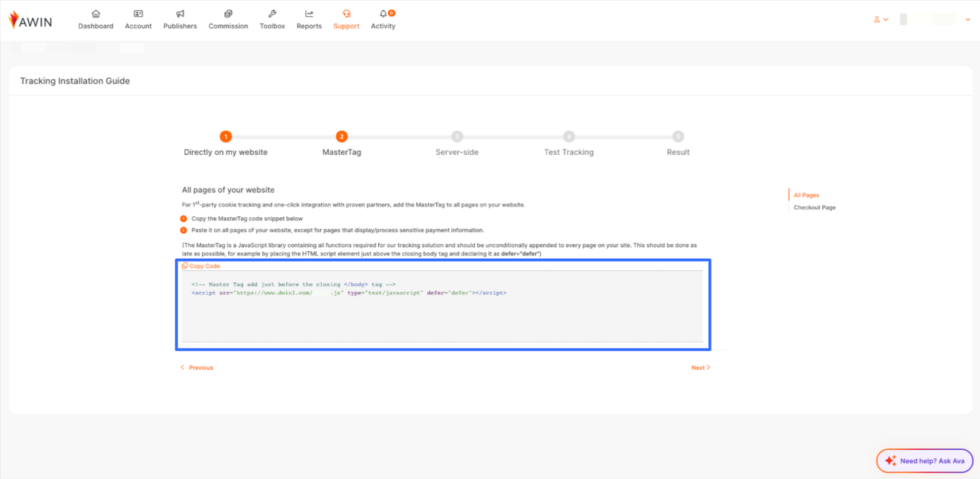Open the Toolbox wrench icon

pos(272,14)
